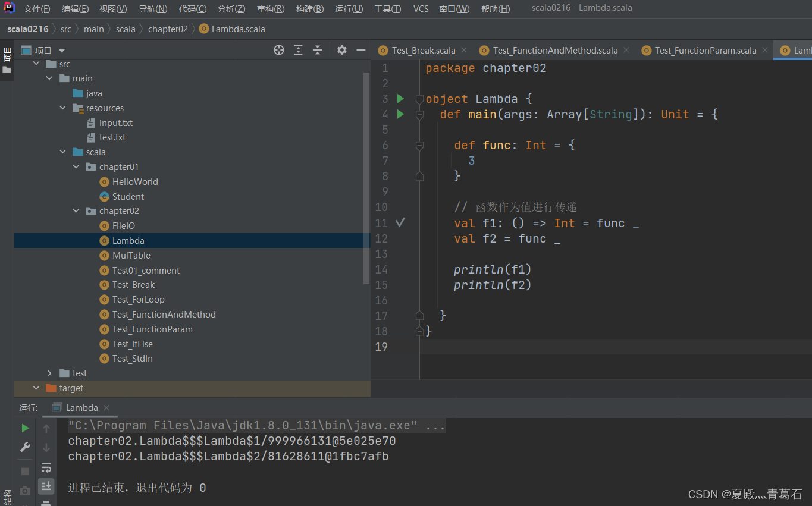The image size is (812, 506).
Task: Click the Expand All icon in project panel
Action: pos(299,50)
